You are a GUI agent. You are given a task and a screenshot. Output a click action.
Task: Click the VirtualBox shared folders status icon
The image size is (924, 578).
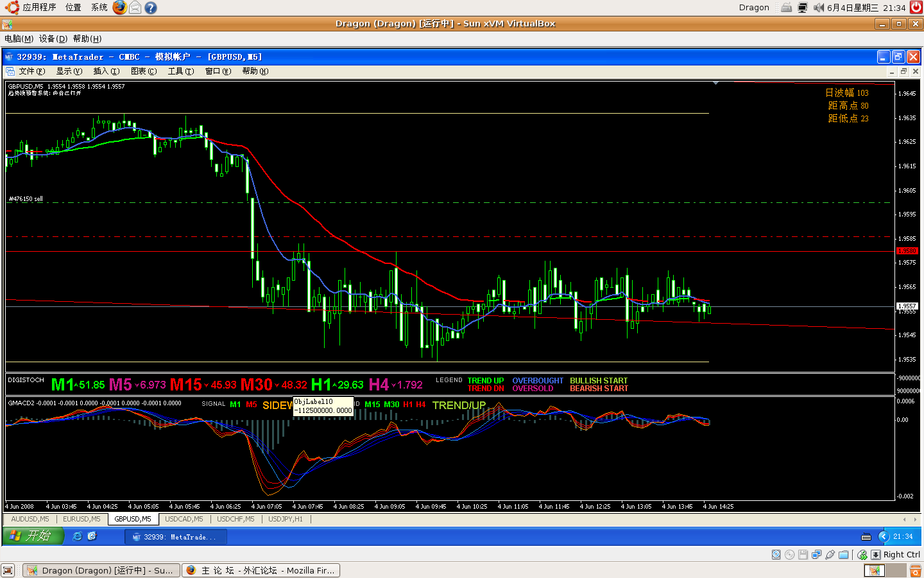click(844, 555)
